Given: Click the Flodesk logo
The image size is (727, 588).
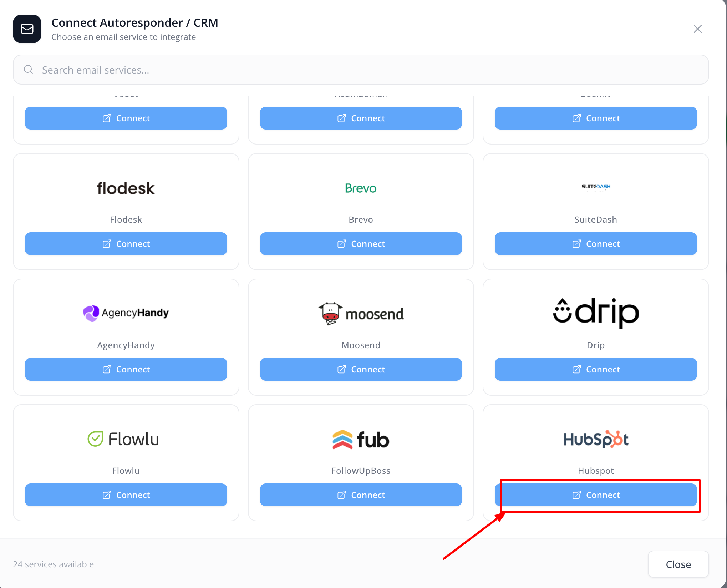Looking at the screenshot, I should pos(126,188).
